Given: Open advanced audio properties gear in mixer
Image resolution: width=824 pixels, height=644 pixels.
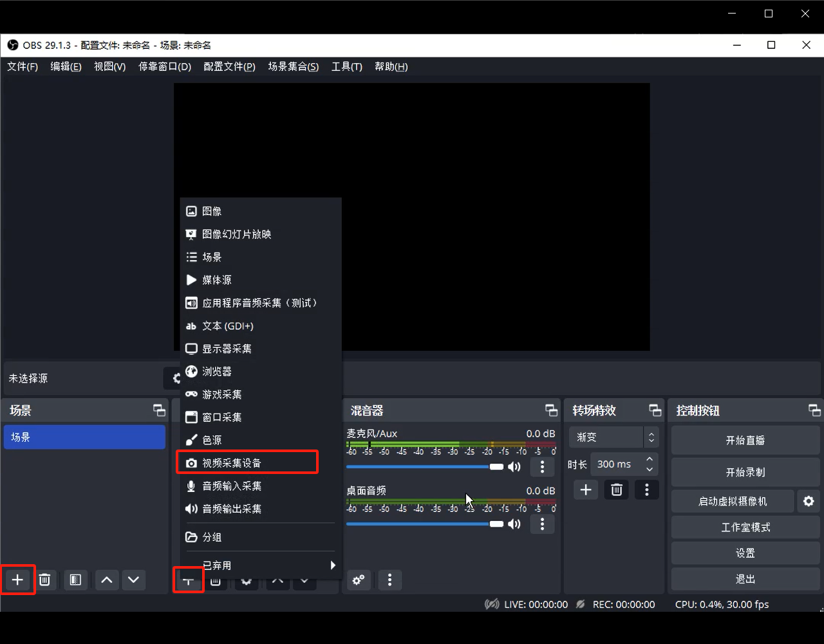Looking at the screenshot, I should click(x=359, y=580).
